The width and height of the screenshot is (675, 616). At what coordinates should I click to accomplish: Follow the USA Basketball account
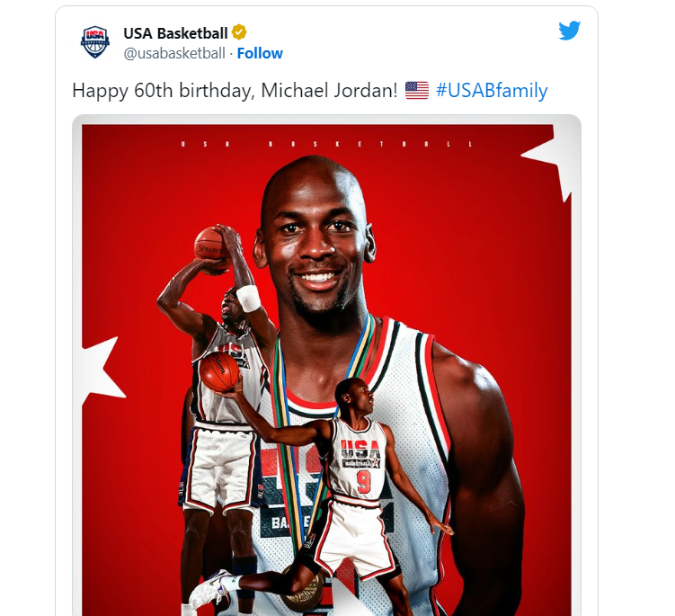click(x=260, y=53)
